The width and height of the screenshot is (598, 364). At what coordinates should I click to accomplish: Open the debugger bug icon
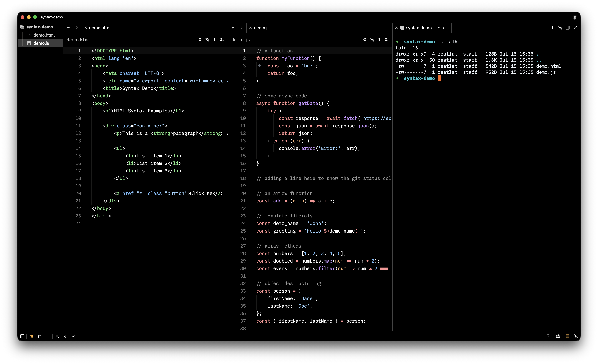coord(558,336)
